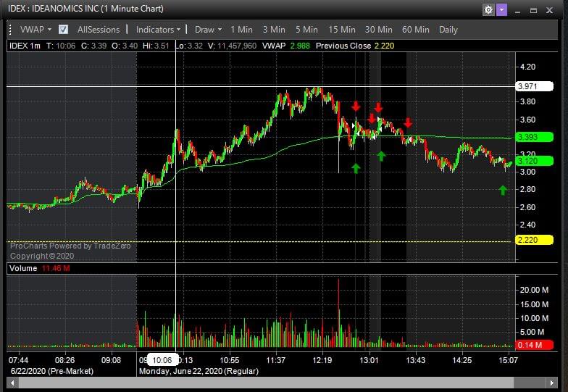Click the 4.20 price axis label

pyautogui.click(x=527, y=67)
